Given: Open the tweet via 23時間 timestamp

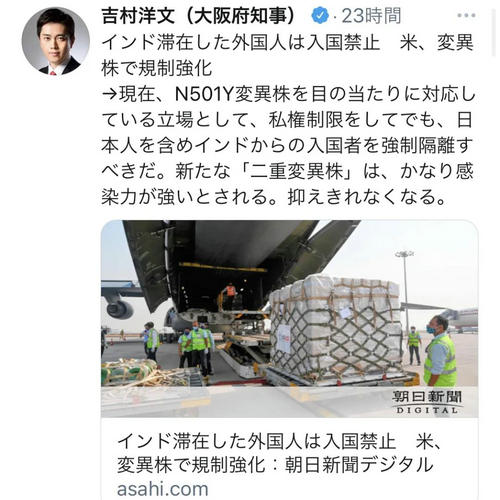Looking at the screenshot, I should 371,16.
